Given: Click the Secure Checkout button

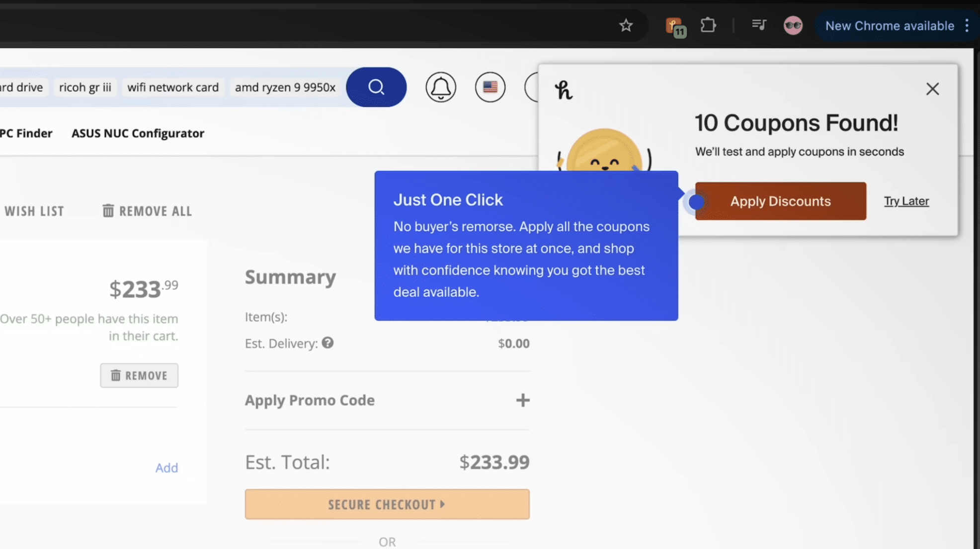Looking at the screenshot, I should point(387,504).
